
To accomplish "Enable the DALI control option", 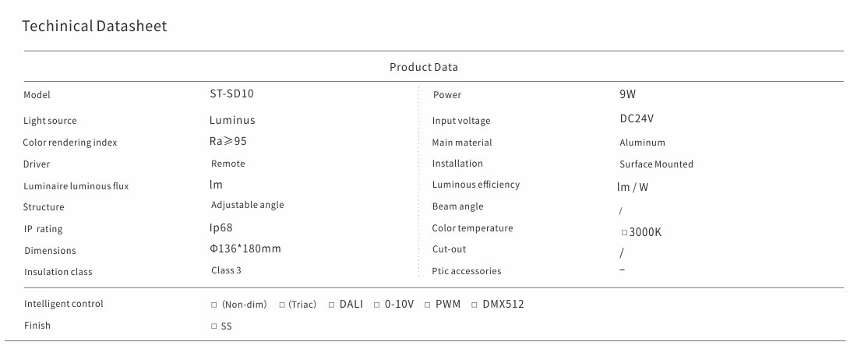I will tap(331, 305).
